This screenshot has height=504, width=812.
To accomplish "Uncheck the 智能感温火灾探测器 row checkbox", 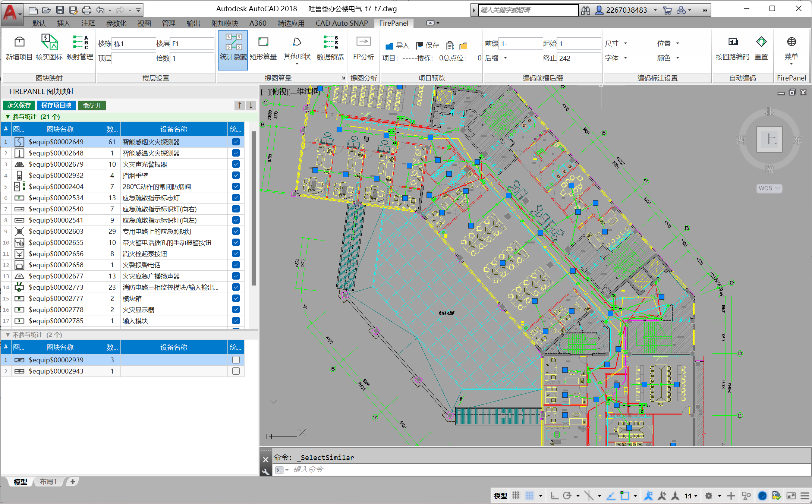I will pos(236,153).
